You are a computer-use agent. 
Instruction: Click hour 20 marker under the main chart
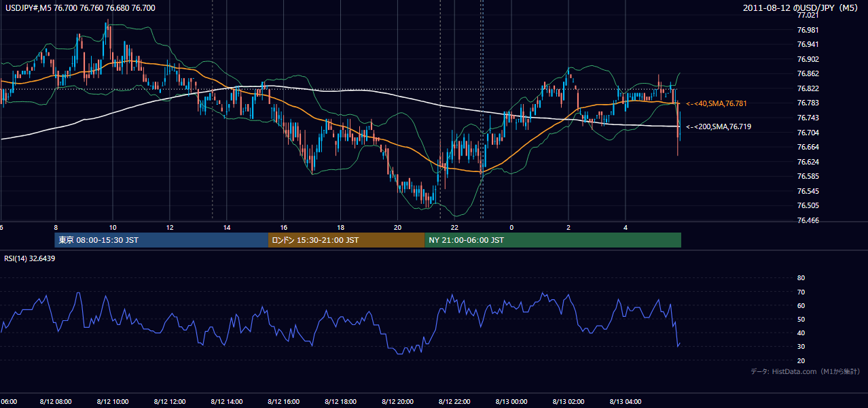[398, 227]
